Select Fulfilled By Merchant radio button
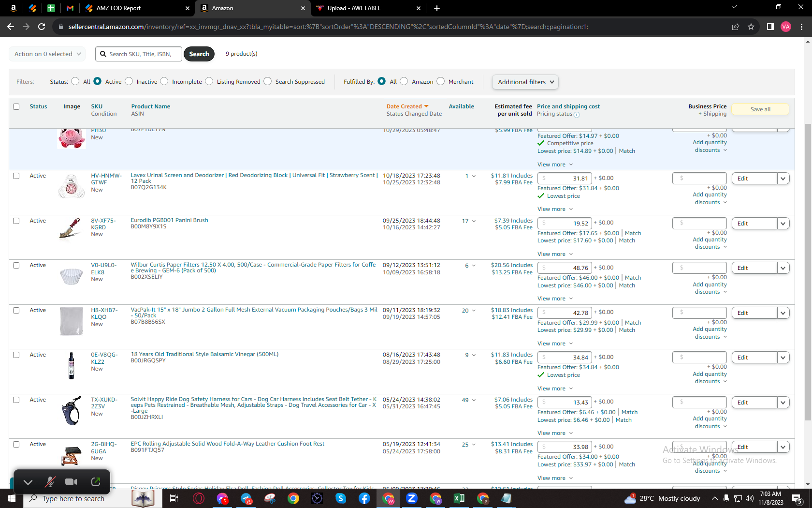 tap(440, 81)
